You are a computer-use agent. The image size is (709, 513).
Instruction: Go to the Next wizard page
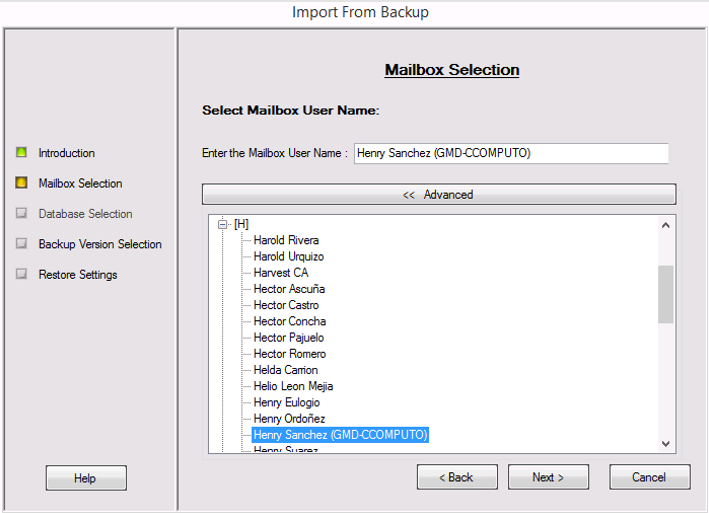point(548,477)
